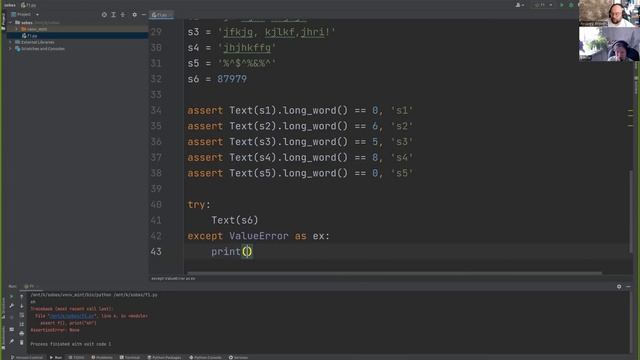Click line number 43 in gutter
This screenshot has width=640, height=360.
click(156, 251)
